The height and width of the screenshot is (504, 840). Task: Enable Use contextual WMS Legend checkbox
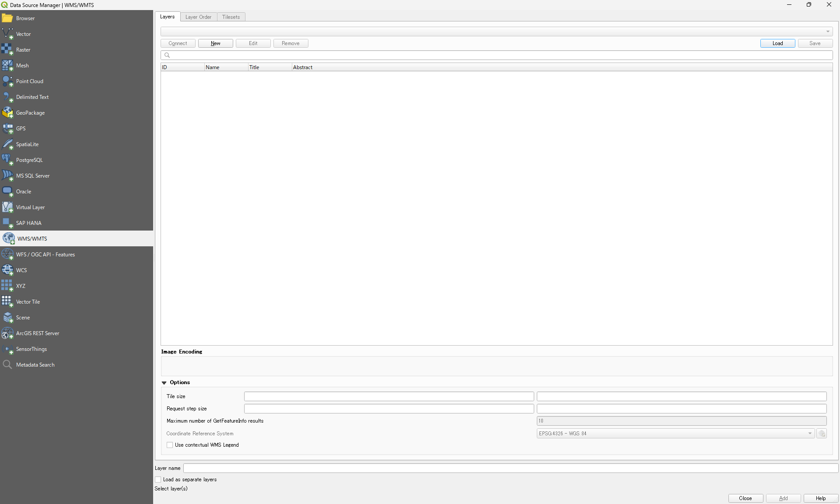pos(170,445)
